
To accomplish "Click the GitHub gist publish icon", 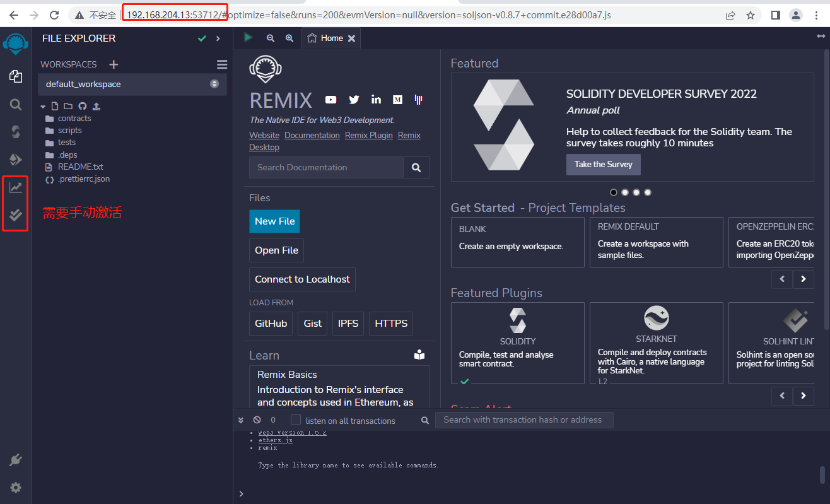I will pyautogui.click(x=83, y=106).
